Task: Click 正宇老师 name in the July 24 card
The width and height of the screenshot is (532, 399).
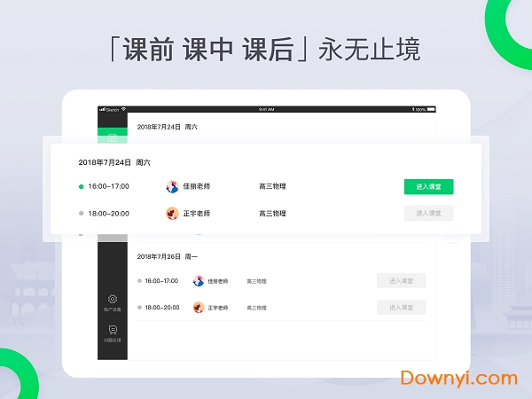Action: 196,214
